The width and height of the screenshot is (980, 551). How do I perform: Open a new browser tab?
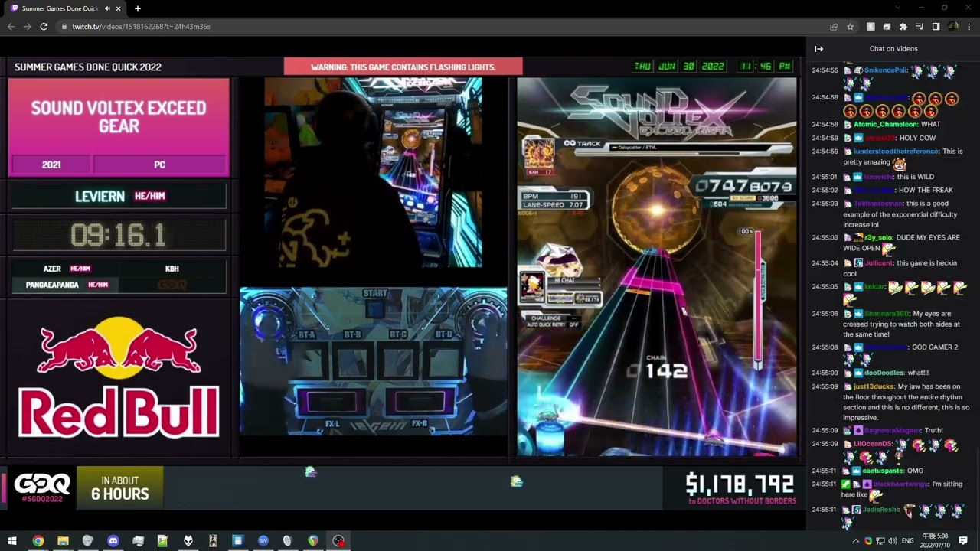point(138,8)
